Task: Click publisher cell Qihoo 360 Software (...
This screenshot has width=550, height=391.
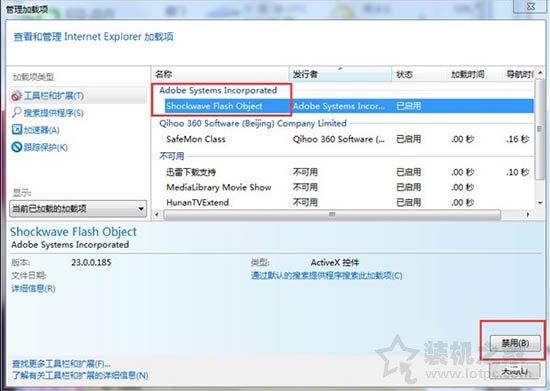Action: click(338, 139)
